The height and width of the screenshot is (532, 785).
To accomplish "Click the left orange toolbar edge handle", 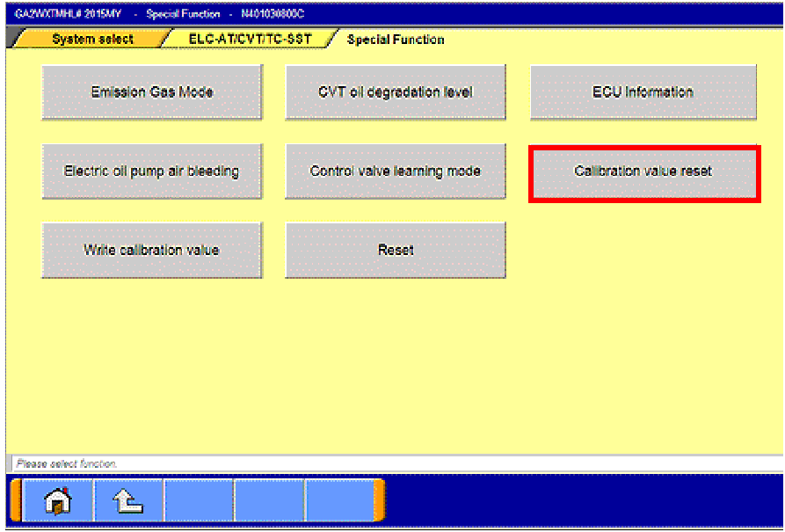I will [x=15, y=500].
